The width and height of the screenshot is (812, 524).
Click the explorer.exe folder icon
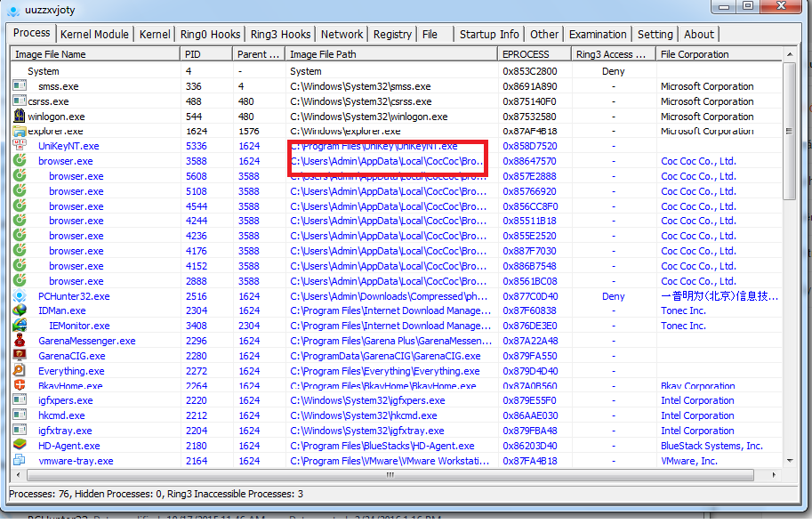[x=19, y=132]
